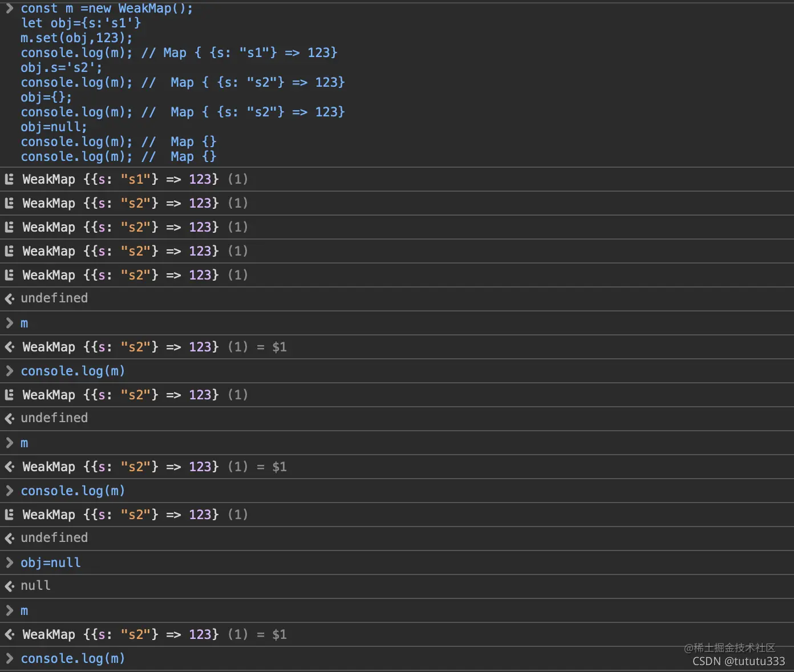Click the (1) count on the "s1" WeakMap row
Viewport: 794px width, 672px height.
coord(238,179)
